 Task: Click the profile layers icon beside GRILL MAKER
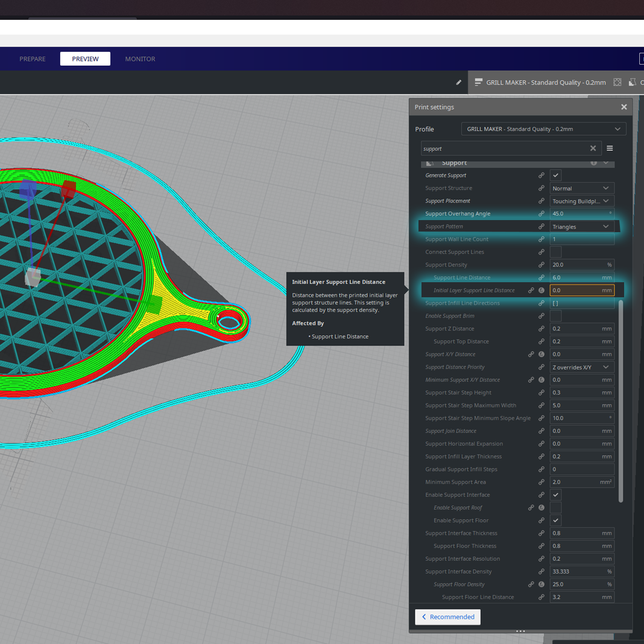[x=478, y=83]
